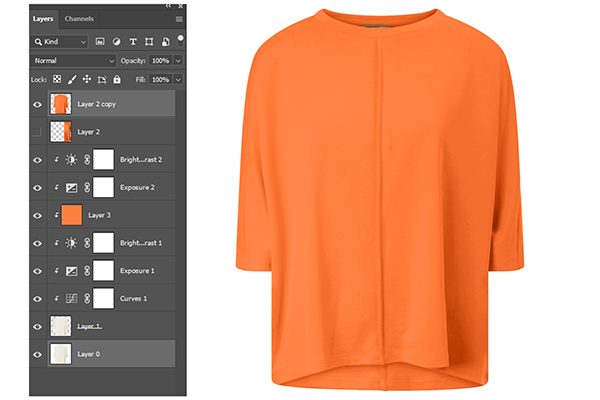Open the Normal blend mode dropdown
This screenshot has height=400, width=600.
(x=73, y=60)
